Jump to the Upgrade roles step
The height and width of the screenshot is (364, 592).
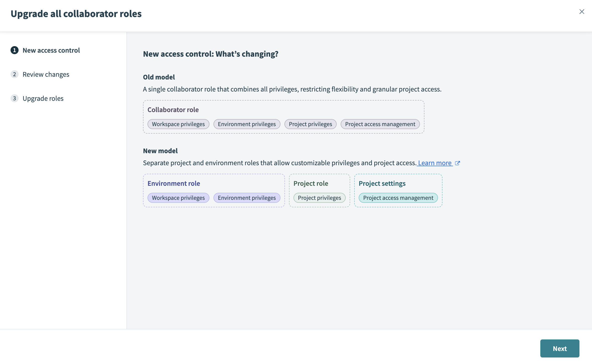[x=43, y=99]
